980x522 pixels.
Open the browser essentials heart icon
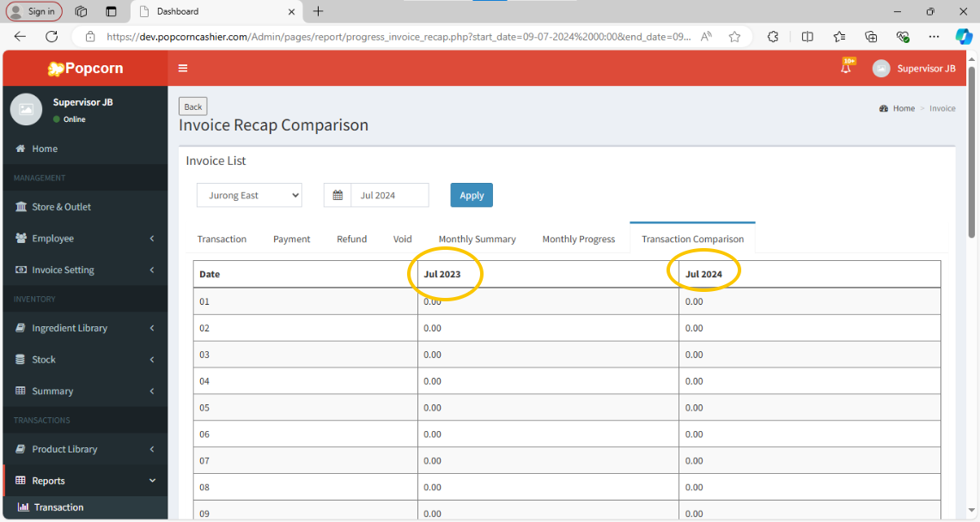(x=903, y=37)
